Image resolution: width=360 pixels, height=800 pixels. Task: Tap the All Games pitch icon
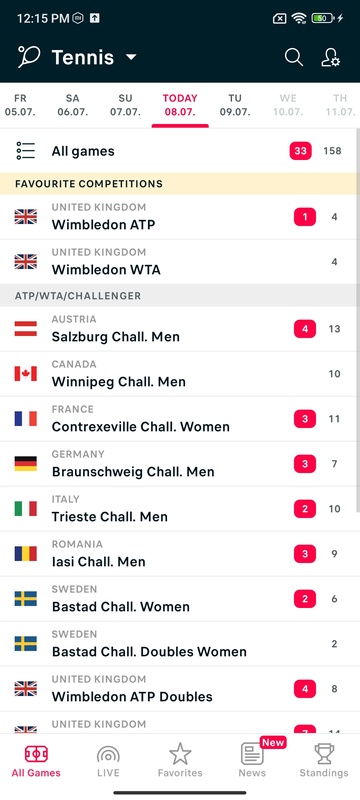(x=36, y=754)
